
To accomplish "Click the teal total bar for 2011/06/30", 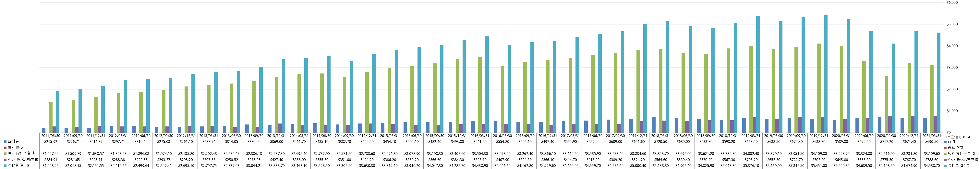I will 57,111.
